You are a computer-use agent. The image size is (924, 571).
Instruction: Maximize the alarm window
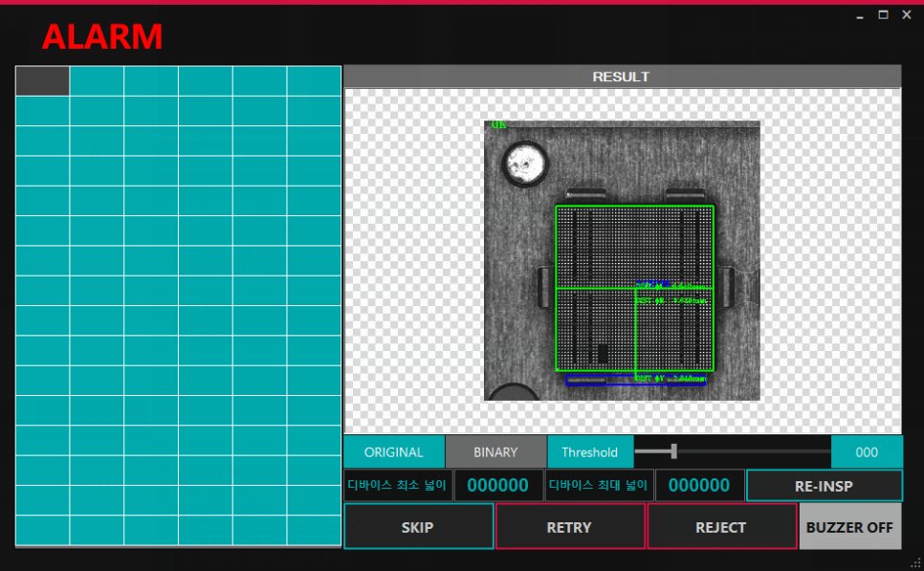point(883,14)
